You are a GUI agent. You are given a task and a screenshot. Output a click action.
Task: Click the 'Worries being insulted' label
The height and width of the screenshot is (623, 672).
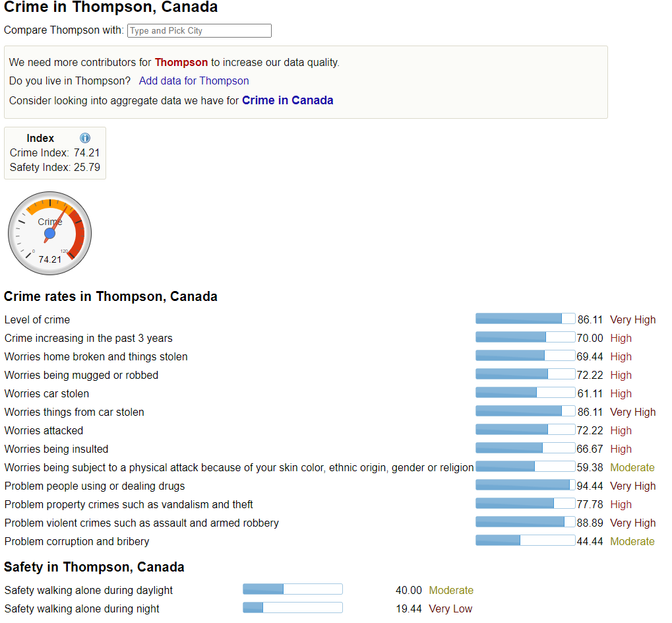click(x=56, y=449)
